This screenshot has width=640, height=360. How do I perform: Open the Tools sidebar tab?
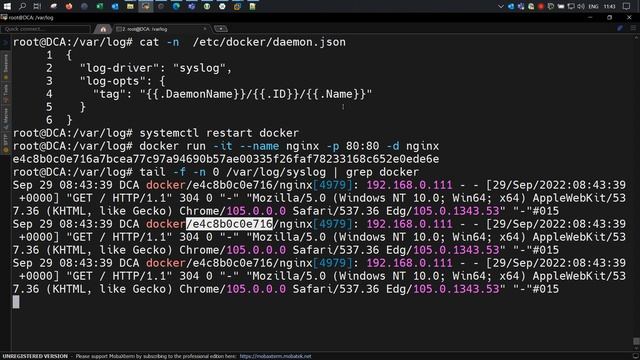coord(6,93)
